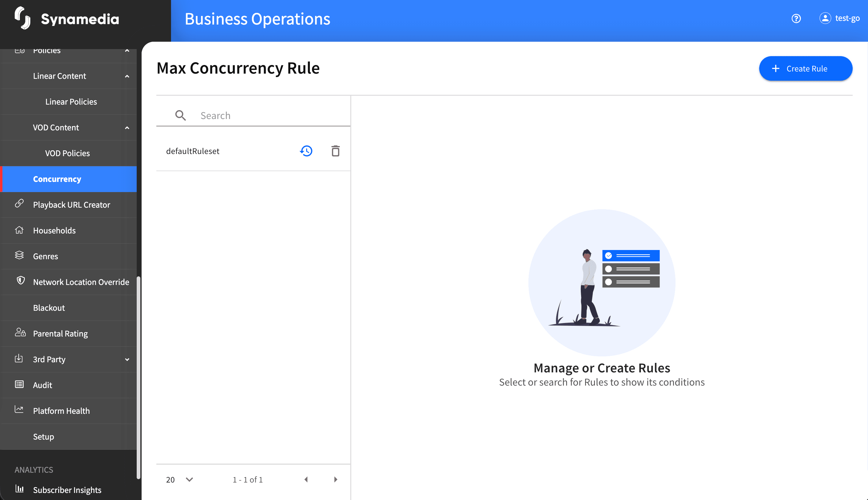Collapse the Linear Content submenu chevron

[127, 76]
